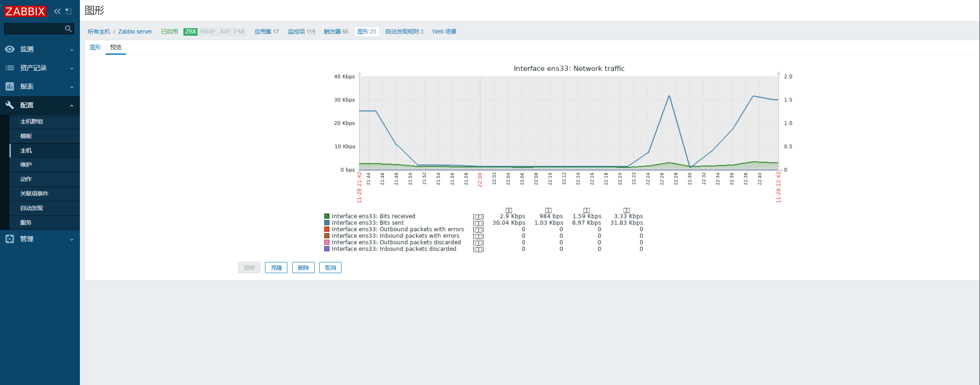Click pink Outbound packets discarded swatch

(x=327, y=242)
